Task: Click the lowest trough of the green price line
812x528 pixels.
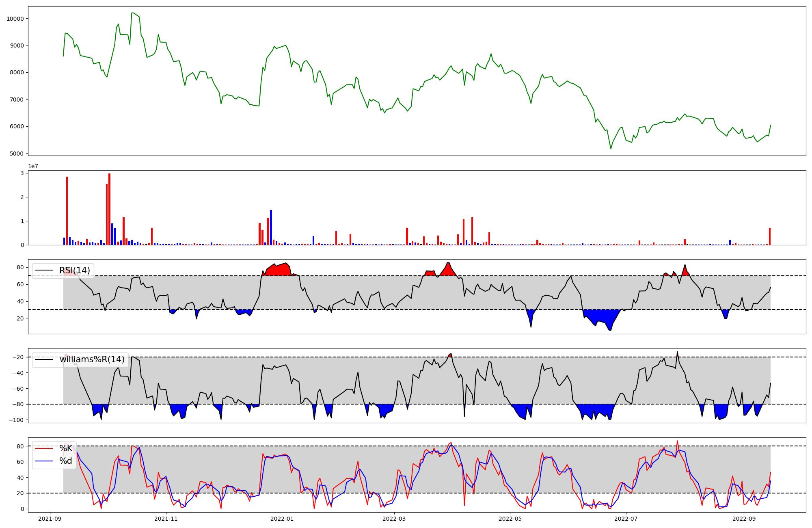Action: (611, 149)
